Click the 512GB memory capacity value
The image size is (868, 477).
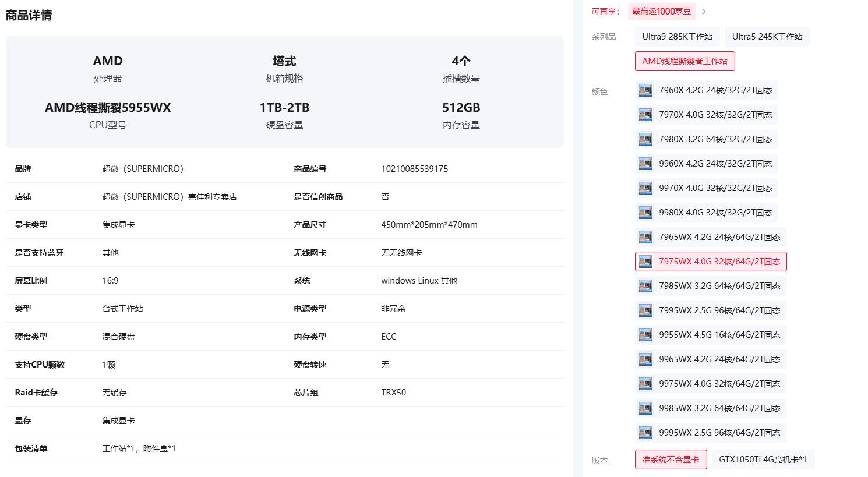tap(461, 108)
